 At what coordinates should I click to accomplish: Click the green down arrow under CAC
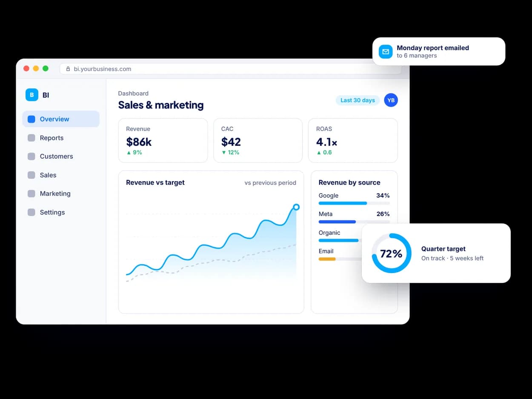click(x=223, y=152)
